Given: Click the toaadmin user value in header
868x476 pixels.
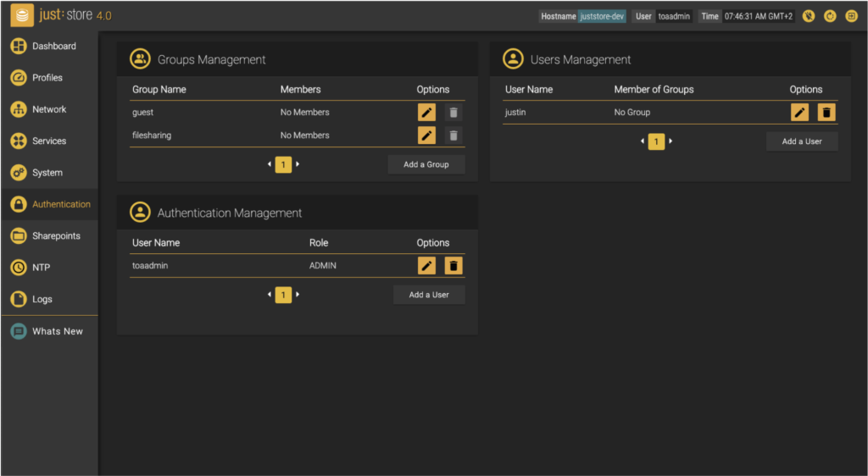Looking at the screenshot, I should pos(674,16).
